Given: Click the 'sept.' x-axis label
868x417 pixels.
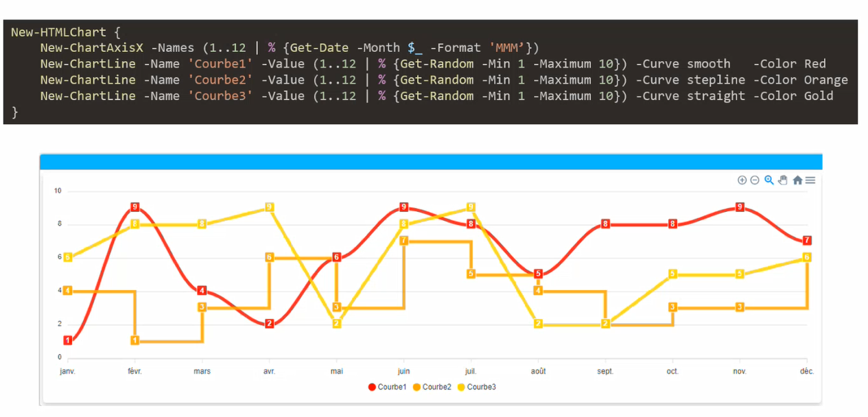Looking at the screenshot, I should point(605,371).
